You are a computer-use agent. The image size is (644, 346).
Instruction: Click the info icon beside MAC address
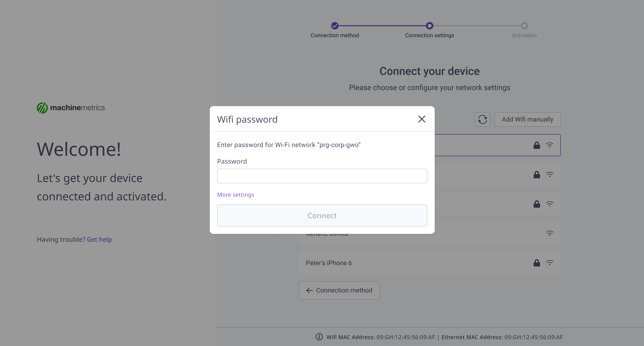pos(319,337)
